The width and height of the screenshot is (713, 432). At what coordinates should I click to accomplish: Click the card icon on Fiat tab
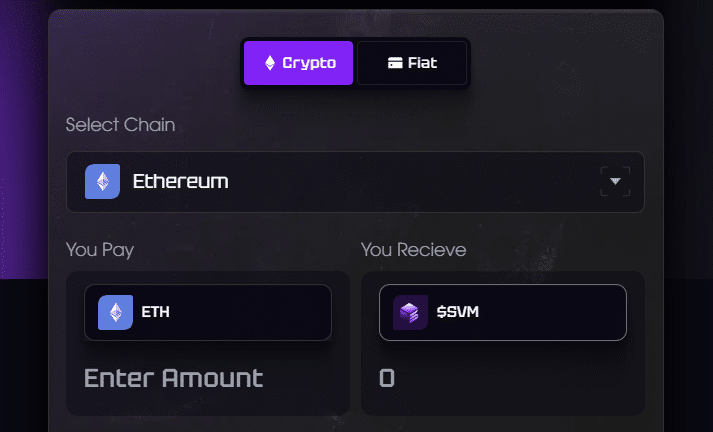pos(395,63)
